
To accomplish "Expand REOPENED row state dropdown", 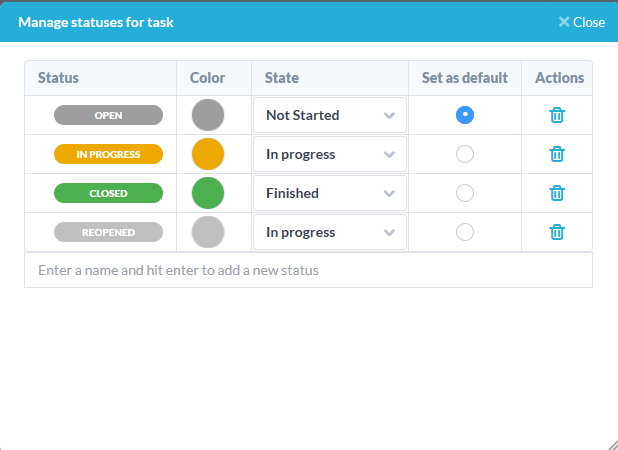I will [x=330, y=232].
